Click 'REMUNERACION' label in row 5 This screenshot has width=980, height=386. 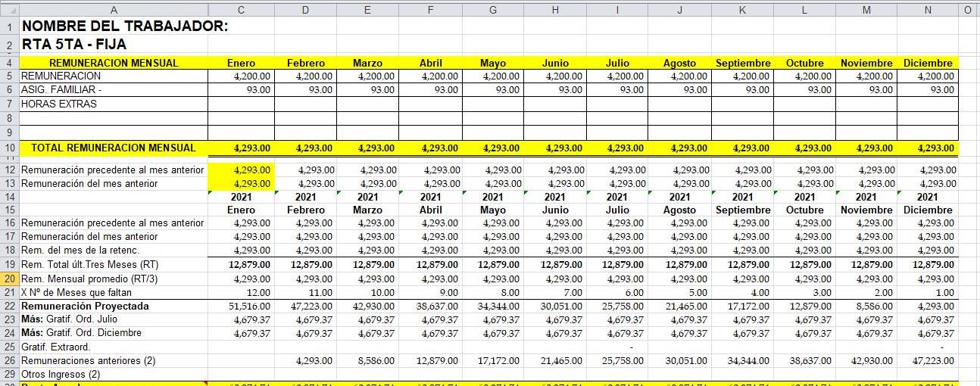[x=61, y=76]
